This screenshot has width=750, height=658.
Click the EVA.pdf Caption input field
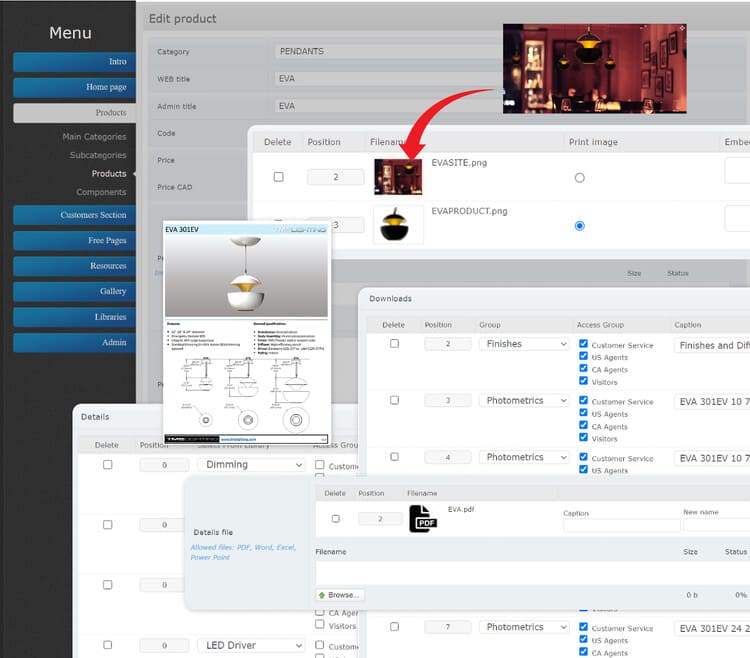coord(622,526)
